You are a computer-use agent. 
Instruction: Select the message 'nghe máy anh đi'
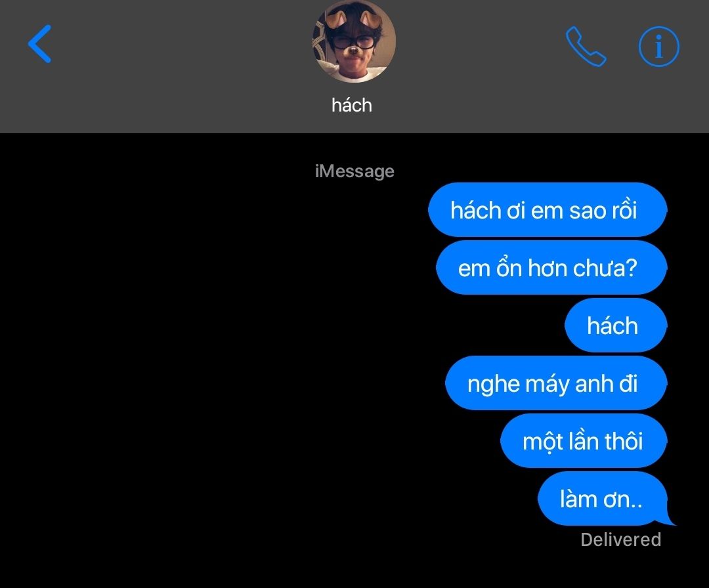(x=556, y=383)
